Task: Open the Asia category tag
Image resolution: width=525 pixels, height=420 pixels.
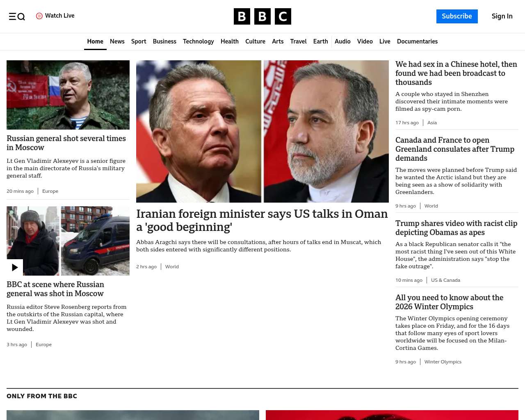Action: (432, 123)
